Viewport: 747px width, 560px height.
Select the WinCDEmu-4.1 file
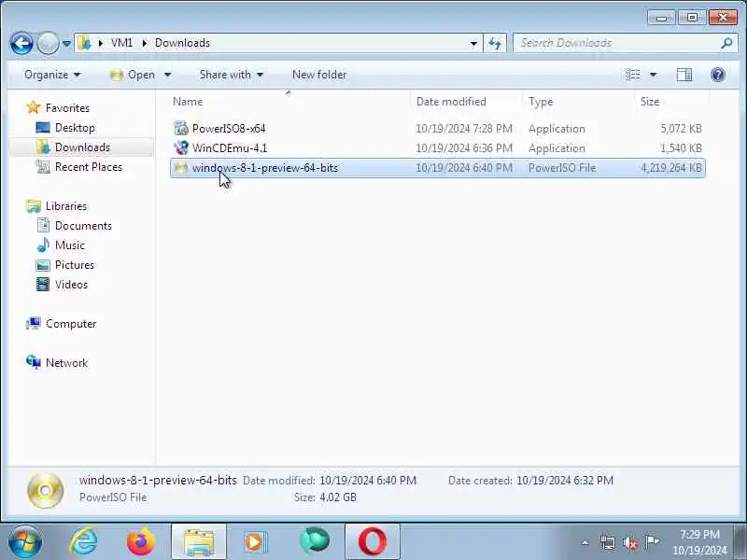(230, 148)
